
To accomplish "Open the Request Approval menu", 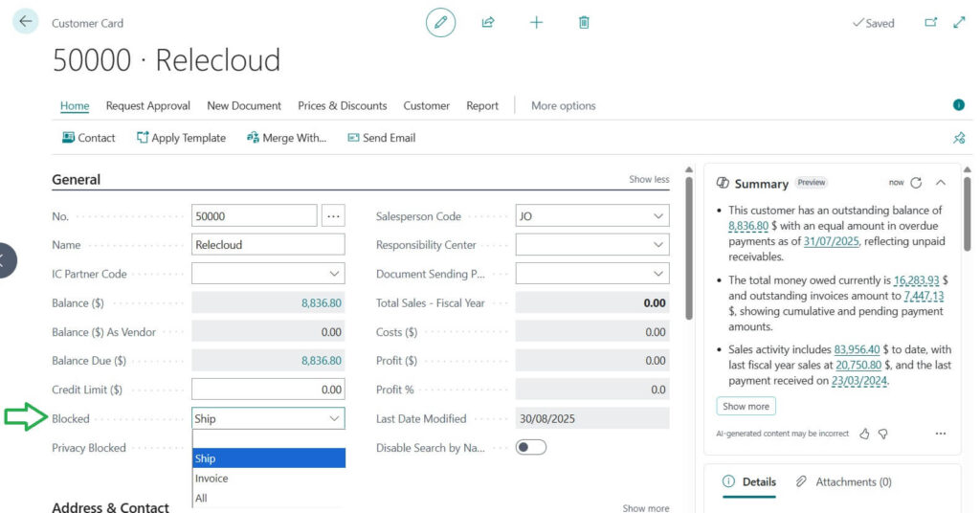I will coord(147,105).
